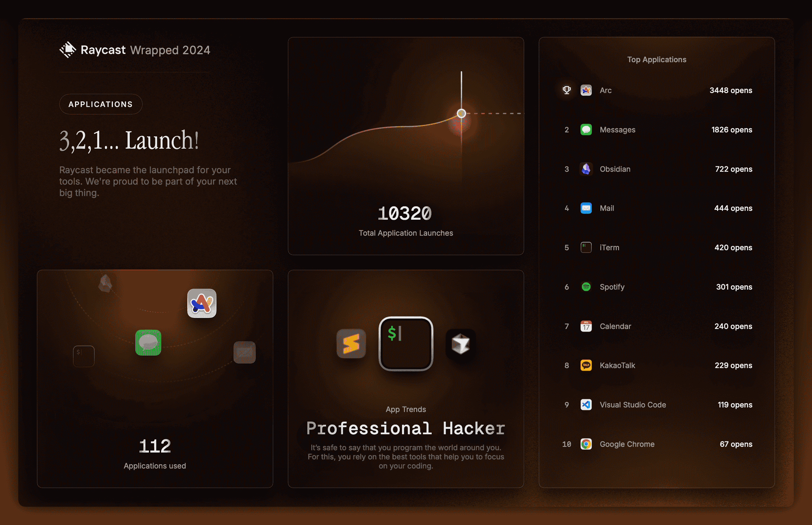Click the large Arc icon in orbit graphic
The image size is (812, 525).
click(x=202, y=303)
